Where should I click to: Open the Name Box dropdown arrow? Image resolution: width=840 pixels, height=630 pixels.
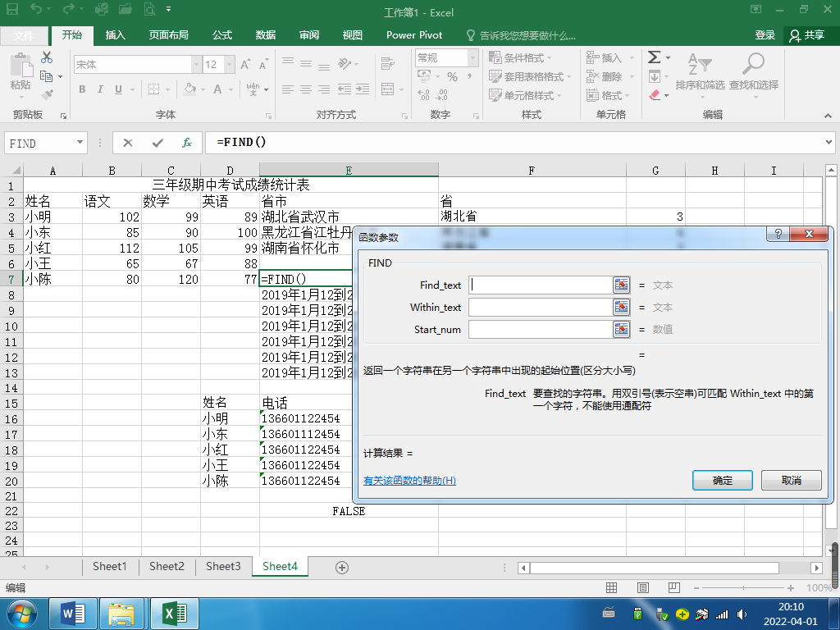(x=80, y=143)
